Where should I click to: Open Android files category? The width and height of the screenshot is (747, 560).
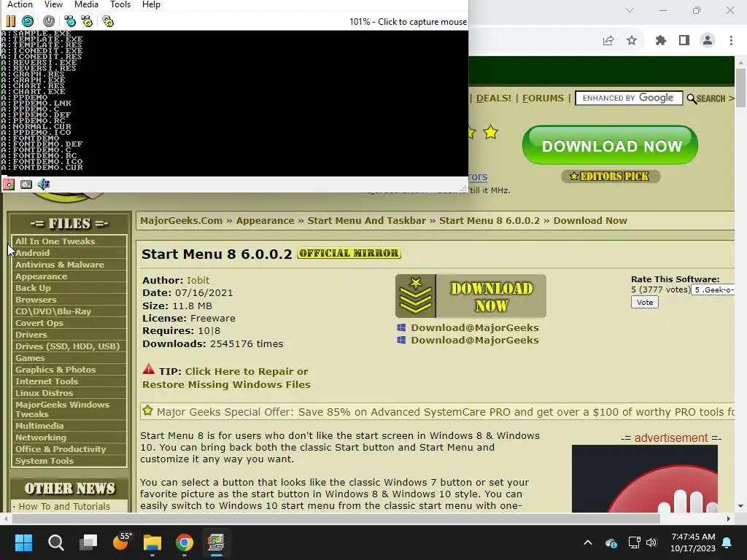click(x=32, y=253)
